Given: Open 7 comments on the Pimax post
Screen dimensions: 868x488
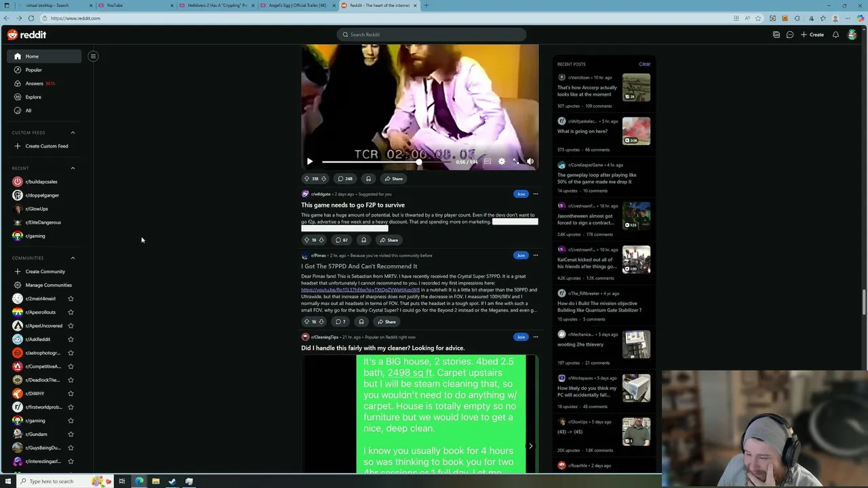Looking at the screenshot, I should coord(340,322).
